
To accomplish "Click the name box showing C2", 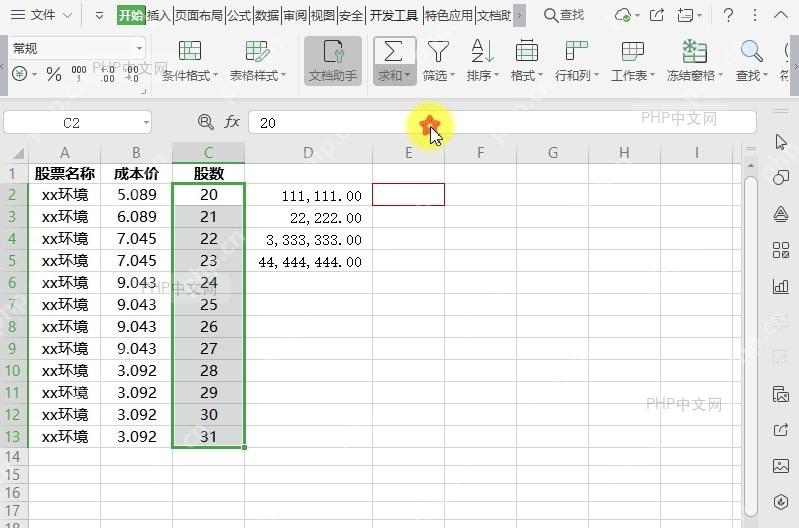I will pos(71,123).
